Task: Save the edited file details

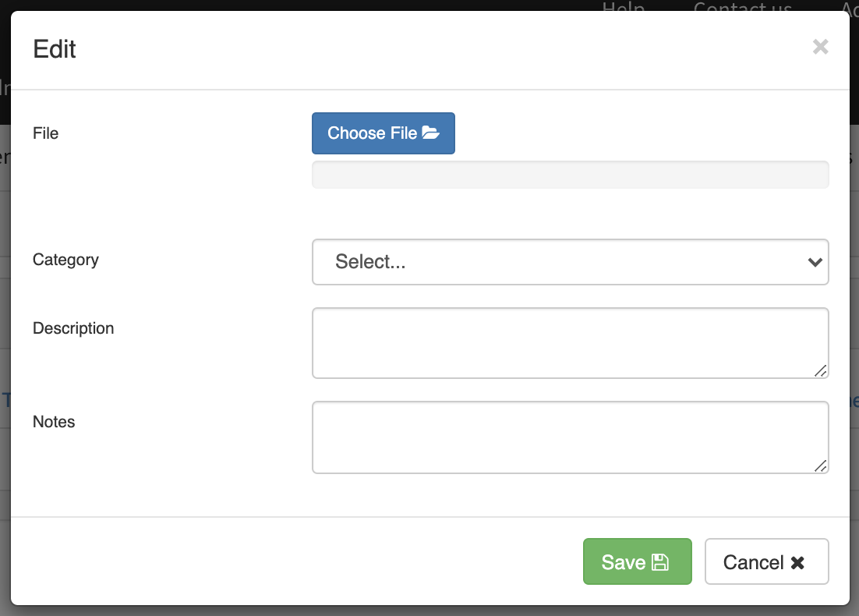Action: coord(637,561)
